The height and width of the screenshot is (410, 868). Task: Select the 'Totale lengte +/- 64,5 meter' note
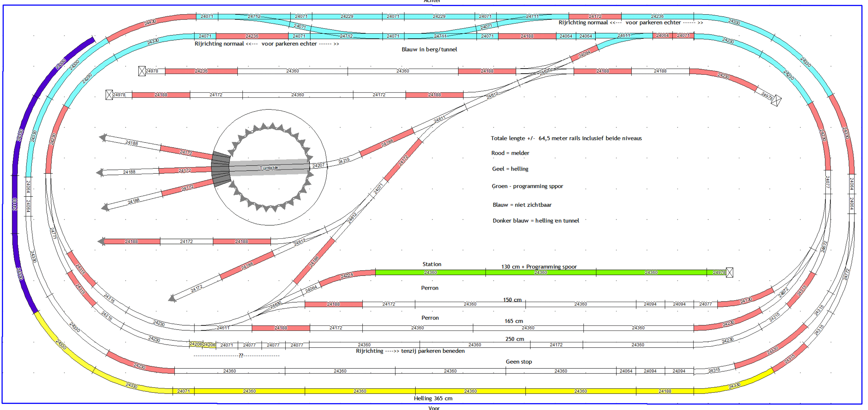coord(566,138)
